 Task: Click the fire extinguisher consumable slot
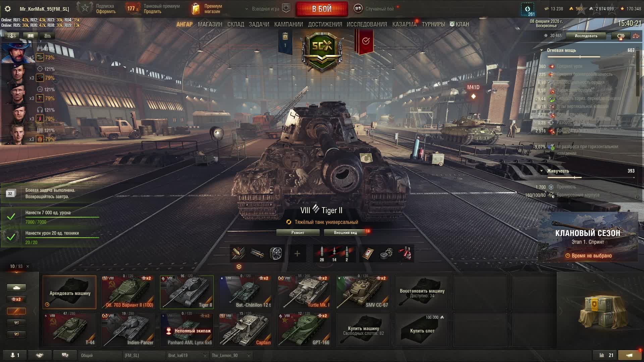tap(405, 254)
